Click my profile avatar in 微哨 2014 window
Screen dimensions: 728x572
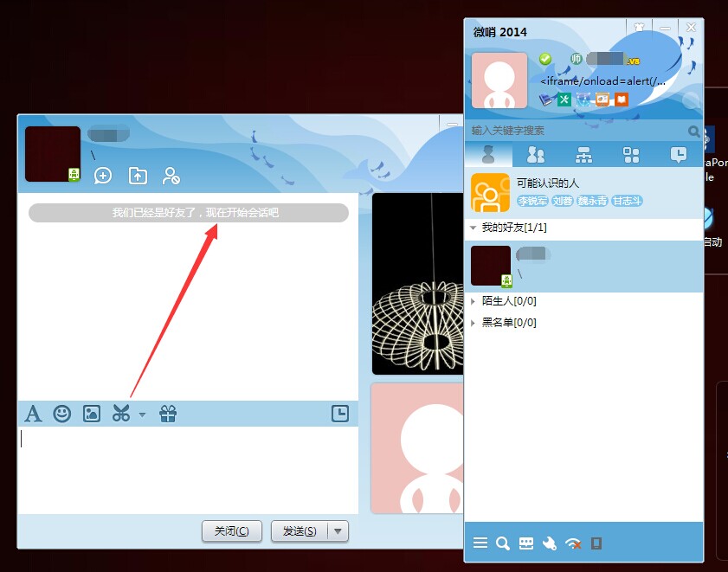coord(499,80)
